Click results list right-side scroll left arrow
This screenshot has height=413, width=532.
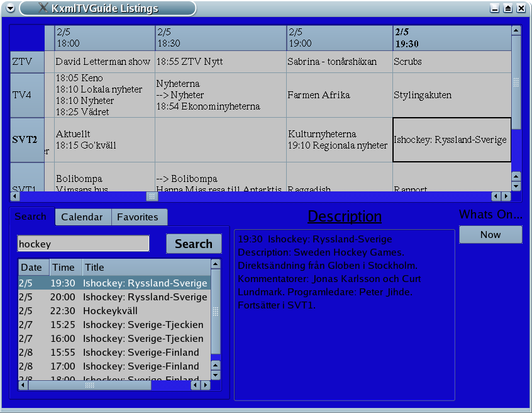click(x=196, y=385)
